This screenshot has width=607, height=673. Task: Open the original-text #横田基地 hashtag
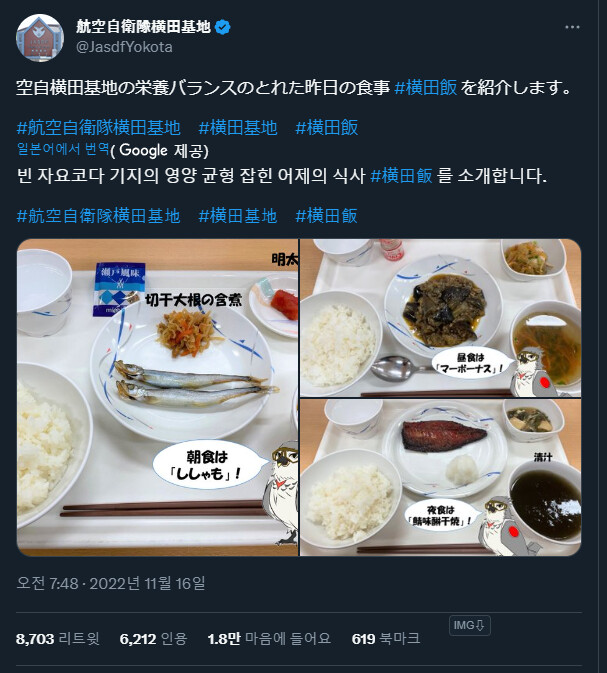(x=238, y=128)
